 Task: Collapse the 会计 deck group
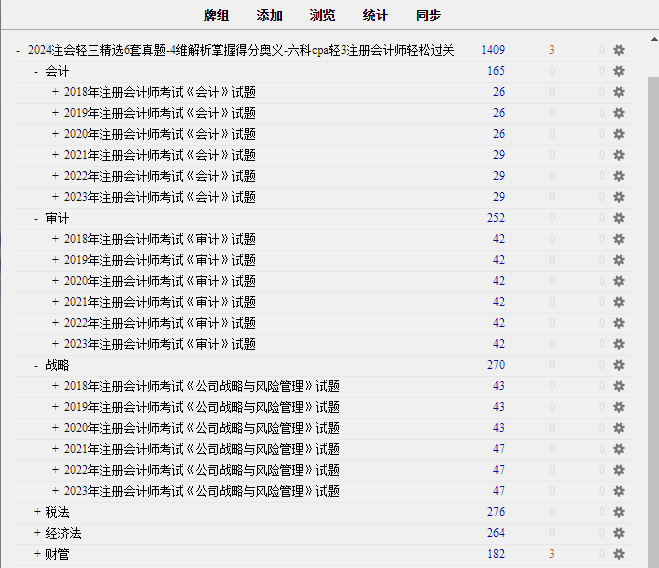click(36, 72)
